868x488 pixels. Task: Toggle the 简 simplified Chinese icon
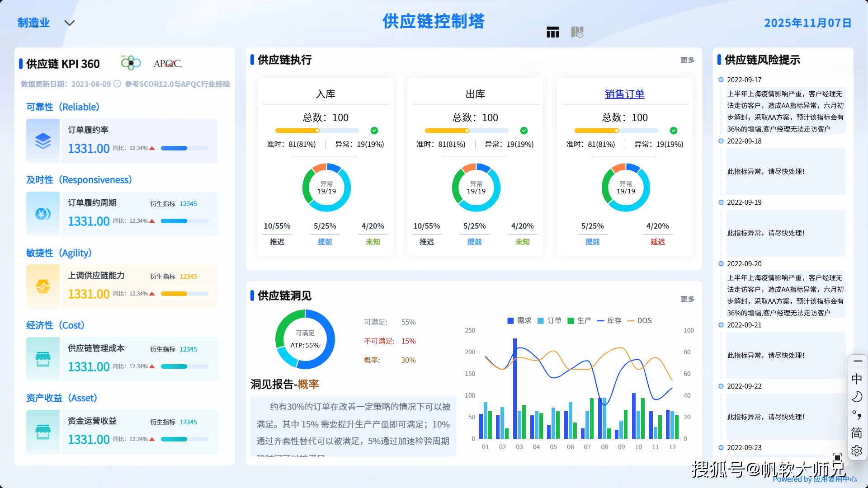click(857, 433)
